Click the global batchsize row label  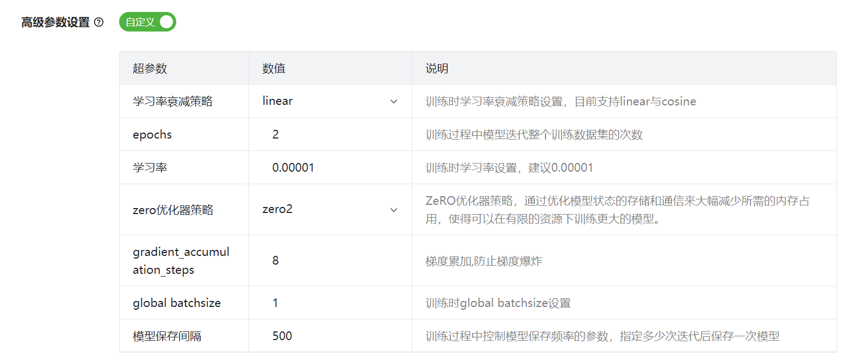pyautogui.click(x=177, y=303)
